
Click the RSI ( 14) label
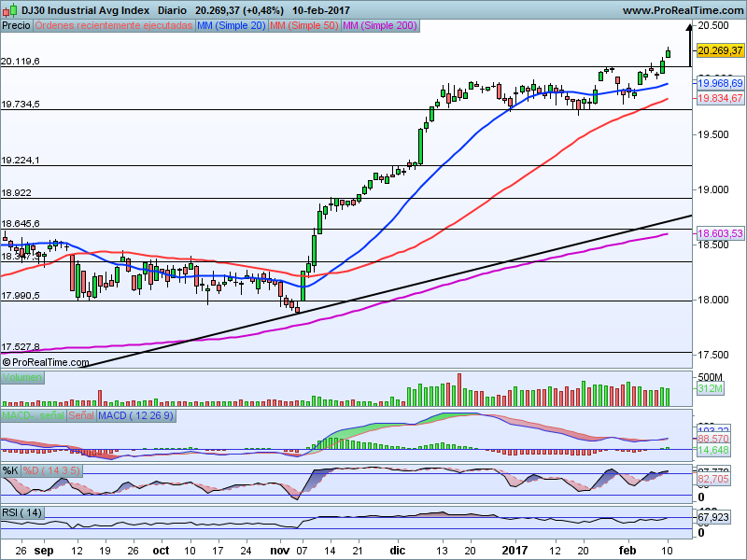(x=21, y=512)
